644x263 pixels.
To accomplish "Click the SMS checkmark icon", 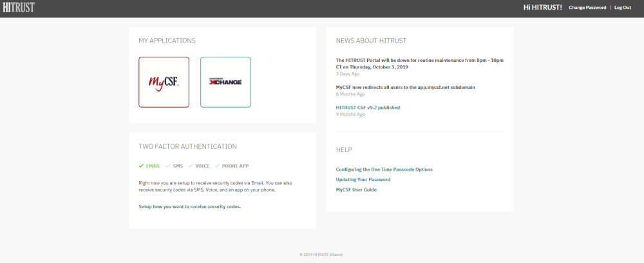I will [x=168, y=166].
